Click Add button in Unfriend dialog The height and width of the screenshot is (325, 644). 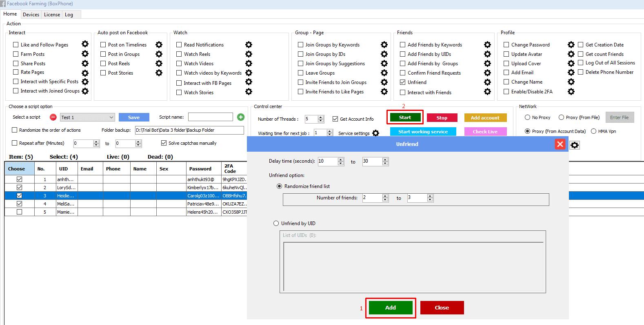pos(391,307)
